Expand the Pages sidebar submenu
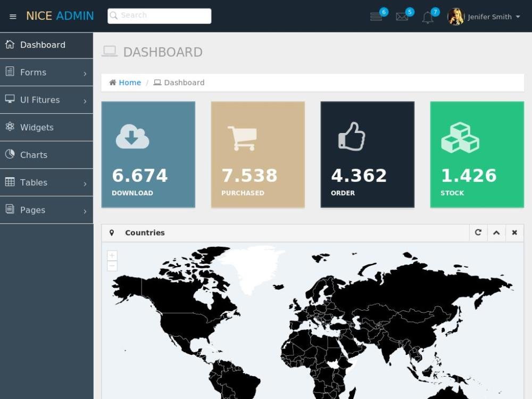 point(46,210)
